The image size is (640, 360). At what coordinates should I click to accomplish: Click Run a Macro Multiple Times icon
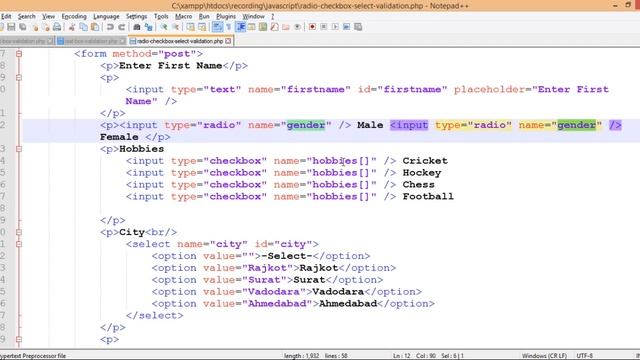click(x=346, y=27)
